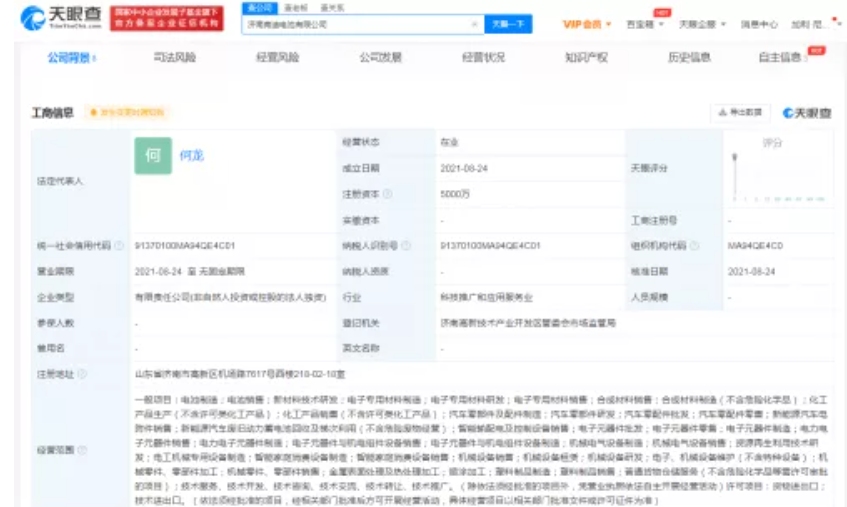Click help icon beside 统一社会信用代码
This screenshot has width=847, height=507.
(120, 245)
